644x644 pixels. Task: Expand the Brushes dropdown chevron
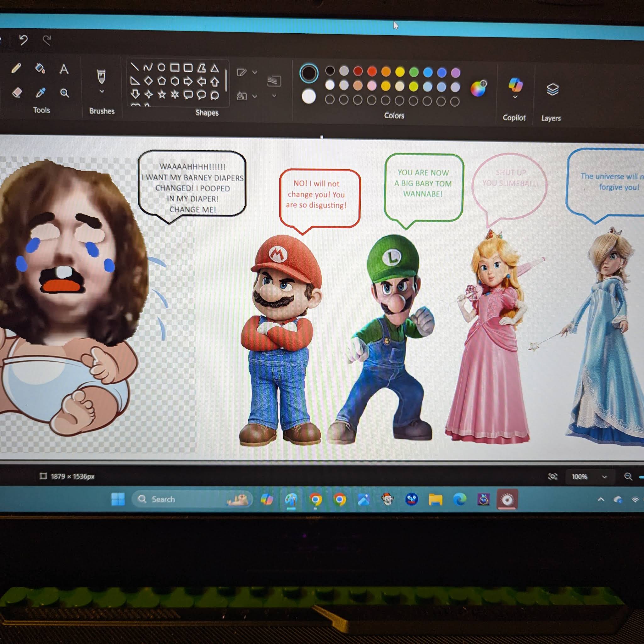pos(102,91)
